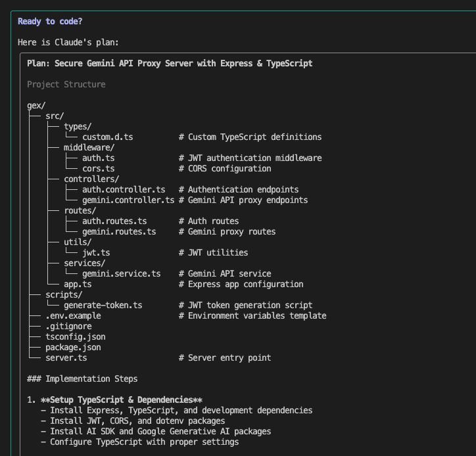Click the '# CORS configuration' comment
The width and height of the screenshot is (476, 456).
pos(225,169)
